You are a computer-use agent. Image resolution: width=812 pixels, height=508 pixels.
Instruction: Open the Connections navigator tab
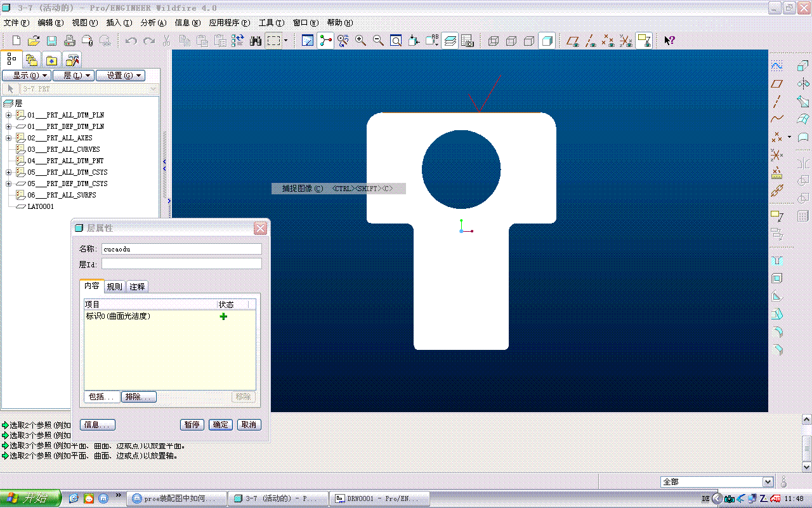(x=73, y=60)
